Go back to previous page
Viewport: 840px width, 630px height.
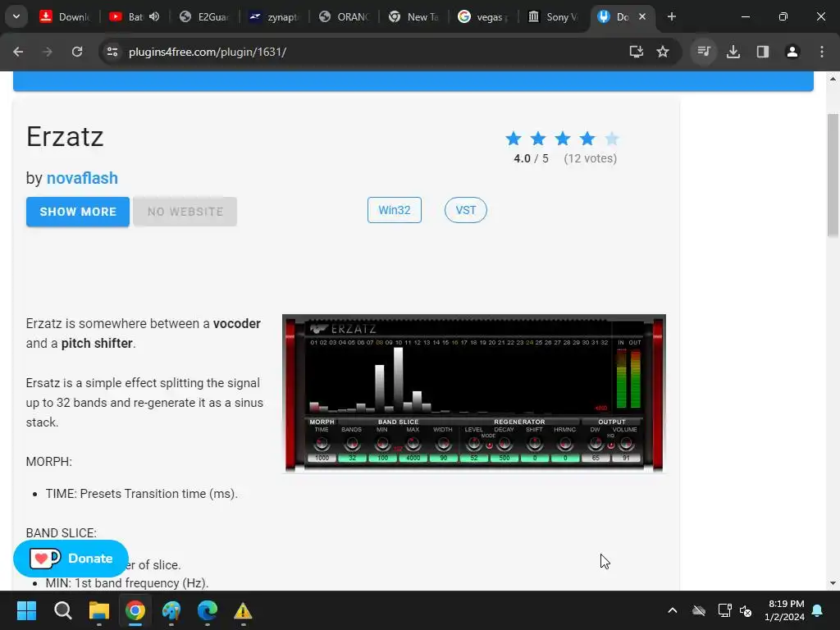tap(18, 52)
